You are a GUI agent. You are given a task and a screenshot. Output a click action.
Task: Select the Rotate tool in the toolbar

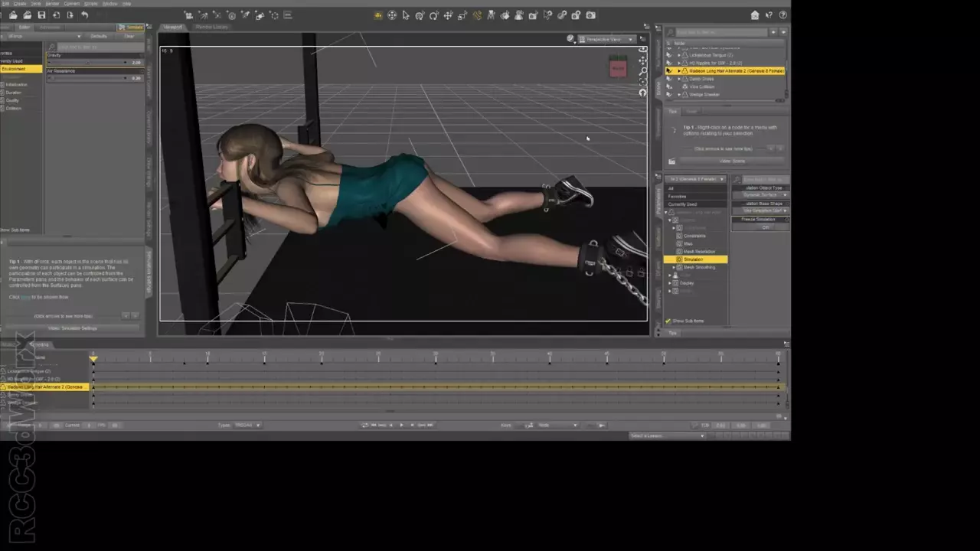434,15
